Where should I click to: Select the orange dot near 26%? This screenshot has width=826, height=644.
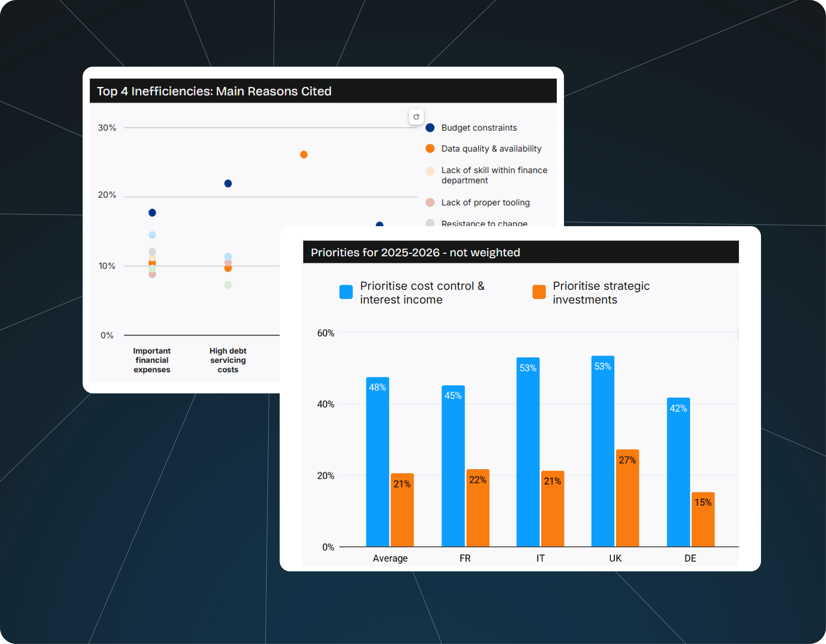(304, 155)
